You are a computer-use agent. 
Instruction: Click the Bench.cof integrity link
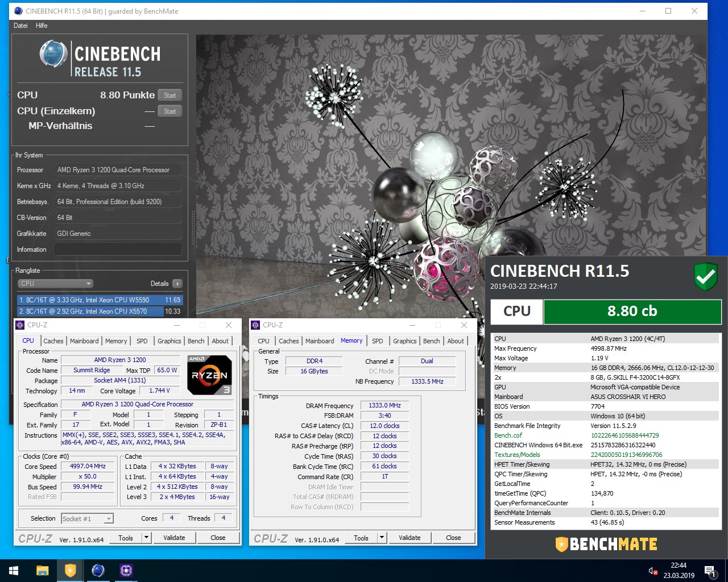(508, 435)
